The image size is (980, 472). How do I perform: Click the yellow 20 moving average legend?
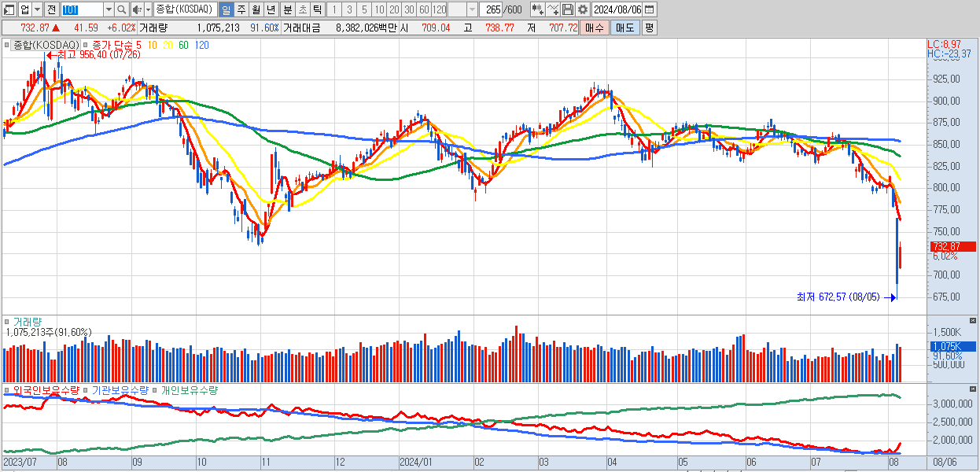click(x=168, y=45)
